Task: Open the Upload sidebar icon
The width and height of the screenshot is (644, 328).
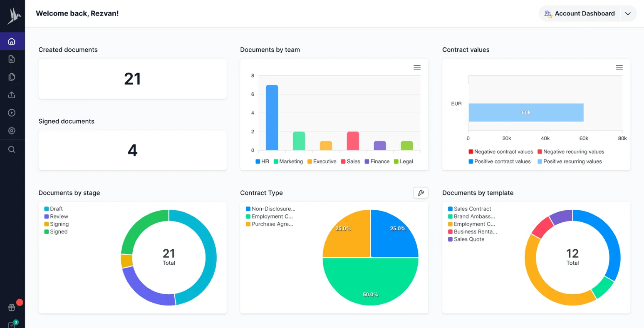Action: (12, 95)
